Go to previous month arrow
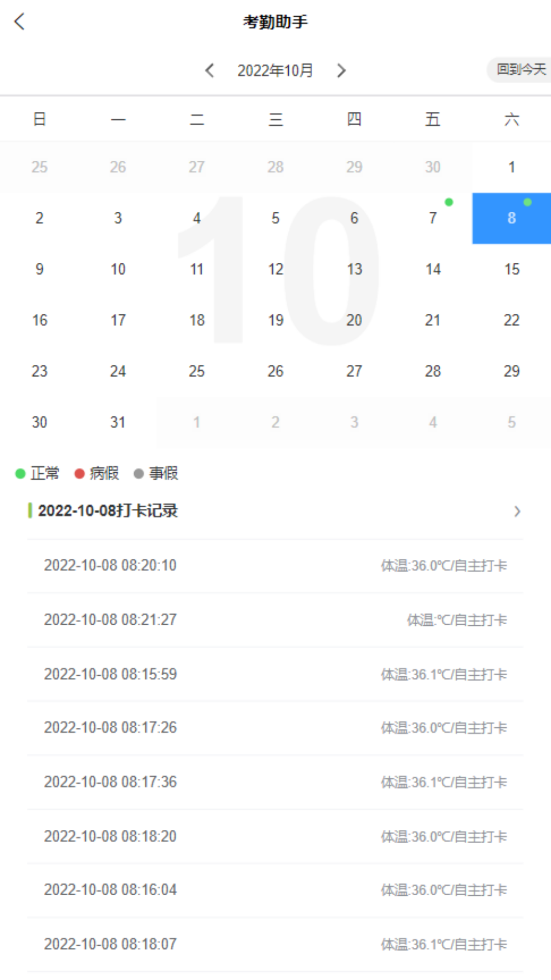Image resolution: width=551 pixels, height=980 pixels. point(209,70)
